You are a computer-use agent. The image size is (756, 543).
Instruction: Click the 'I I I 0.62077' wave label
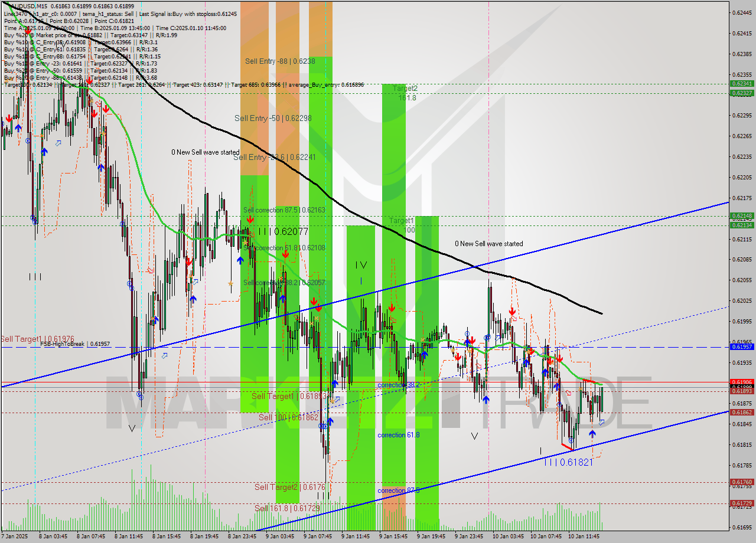pos(283,232)
